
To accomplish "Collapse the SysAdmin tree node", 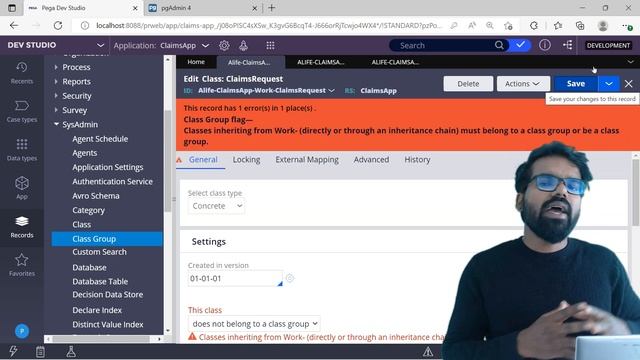I will pos(56,124).
